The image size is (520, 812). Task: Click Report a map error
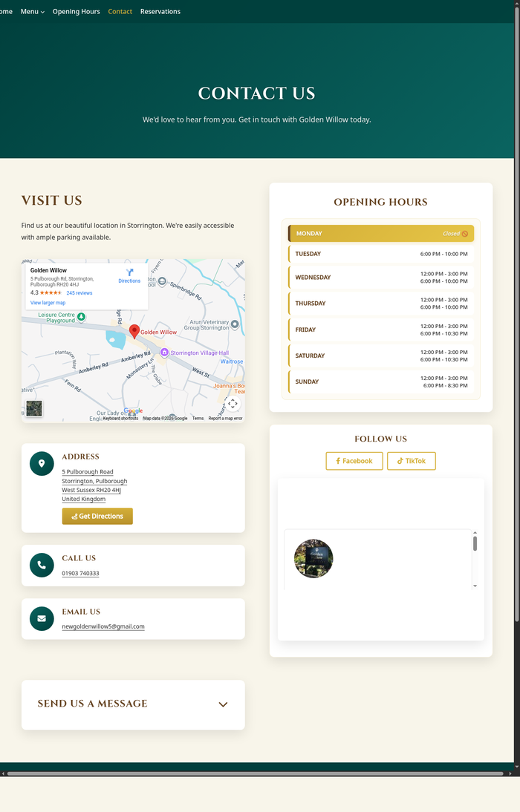[226, 419]
